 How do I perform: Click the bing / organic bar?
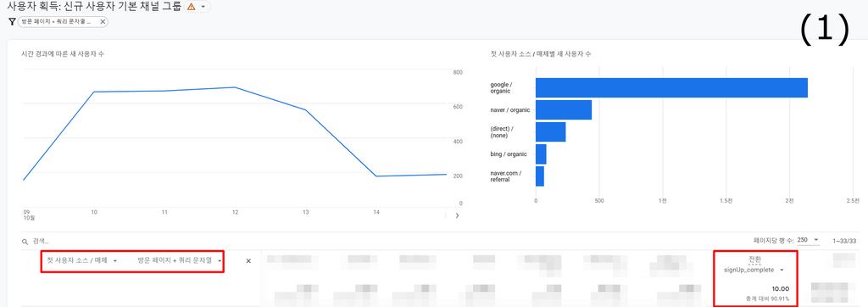coord(541,154)
